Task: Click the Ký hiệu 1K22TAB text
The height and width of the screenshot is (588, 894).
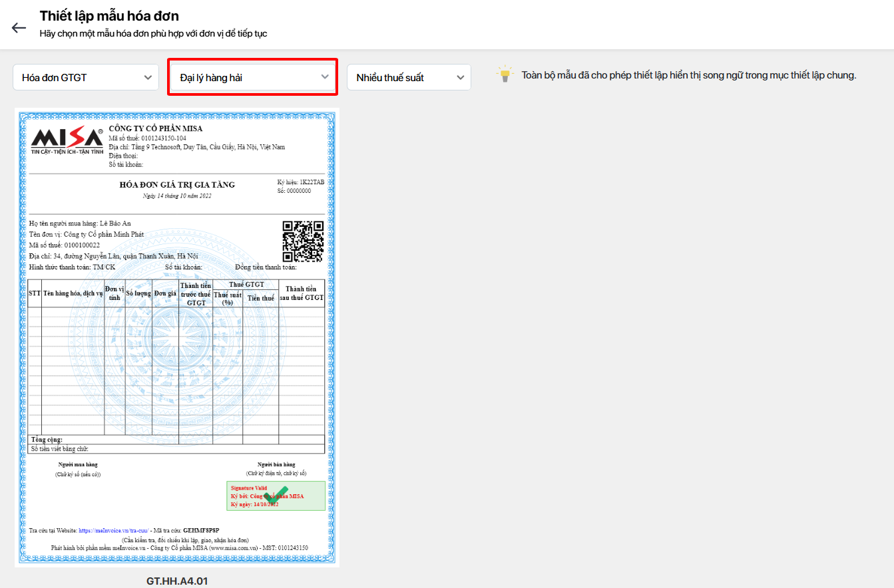Action: [x=301, y=182]
